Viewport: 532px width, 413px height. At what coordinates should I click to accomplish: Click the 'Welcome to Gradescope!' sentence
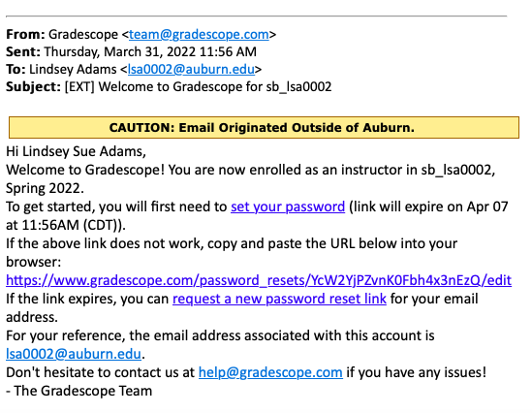click(85, 170)
